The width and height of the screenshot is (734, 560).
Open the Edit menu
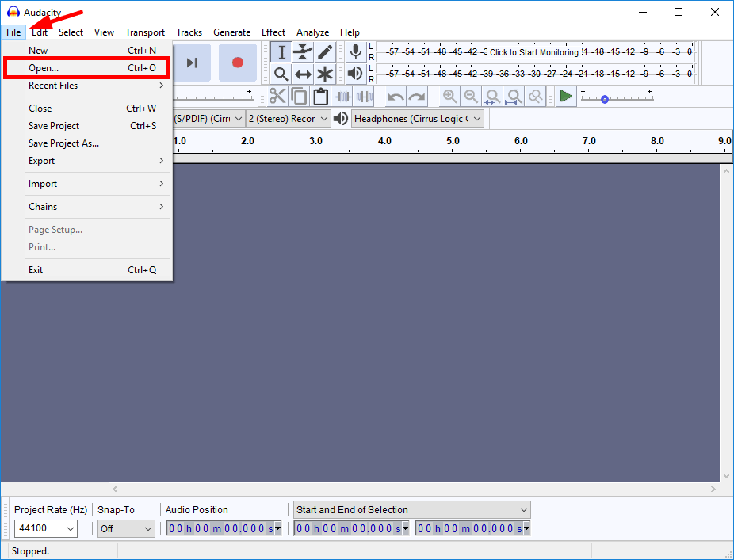click(x=40, y=32)
